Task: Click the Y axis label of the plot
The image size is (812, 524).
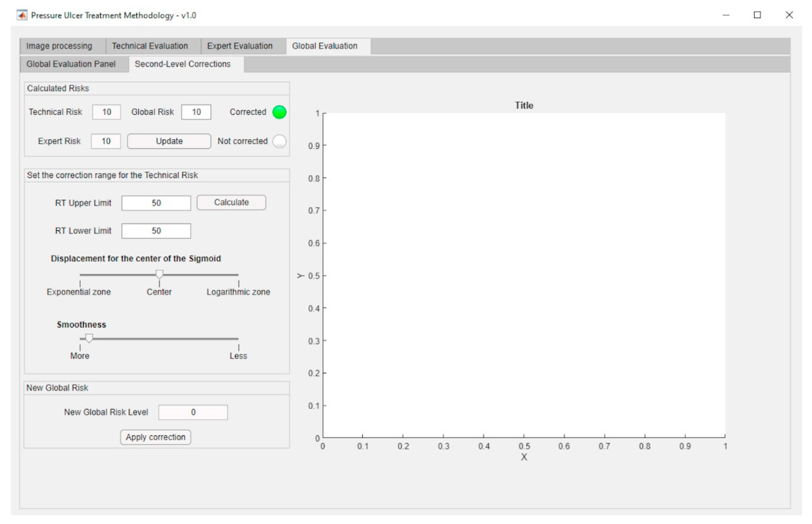Action: point(300,276)
